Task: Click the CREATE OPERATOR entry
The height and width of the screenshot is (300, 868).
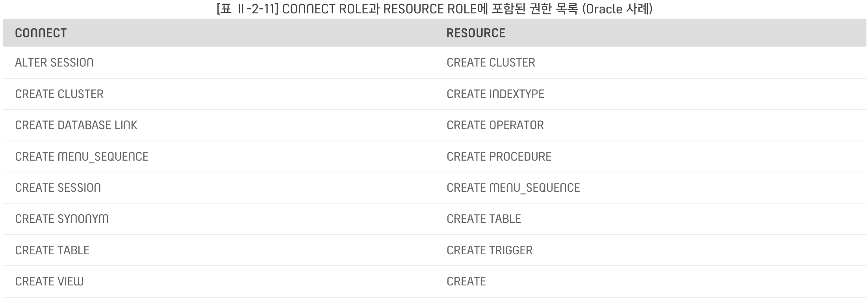Action: 495,125
